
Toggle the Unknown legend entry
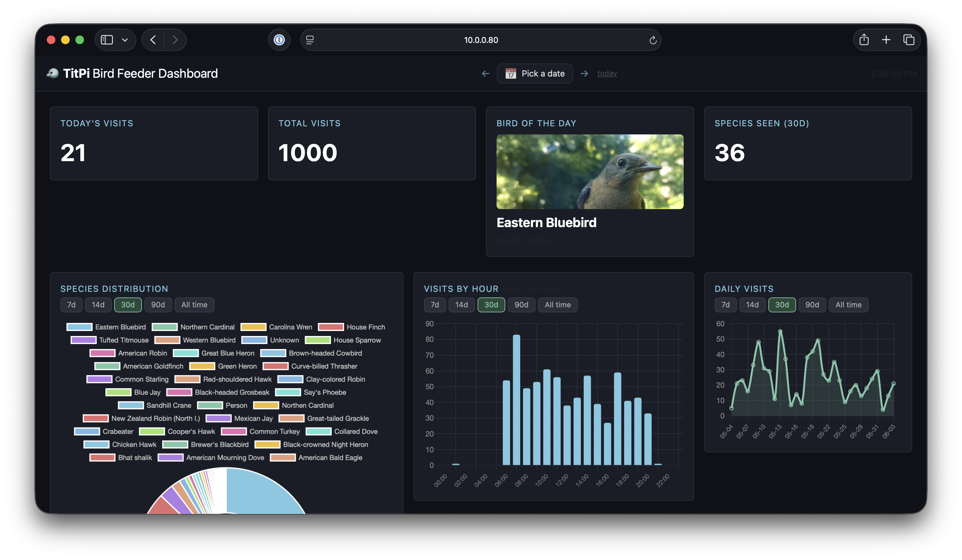[270, 340]
